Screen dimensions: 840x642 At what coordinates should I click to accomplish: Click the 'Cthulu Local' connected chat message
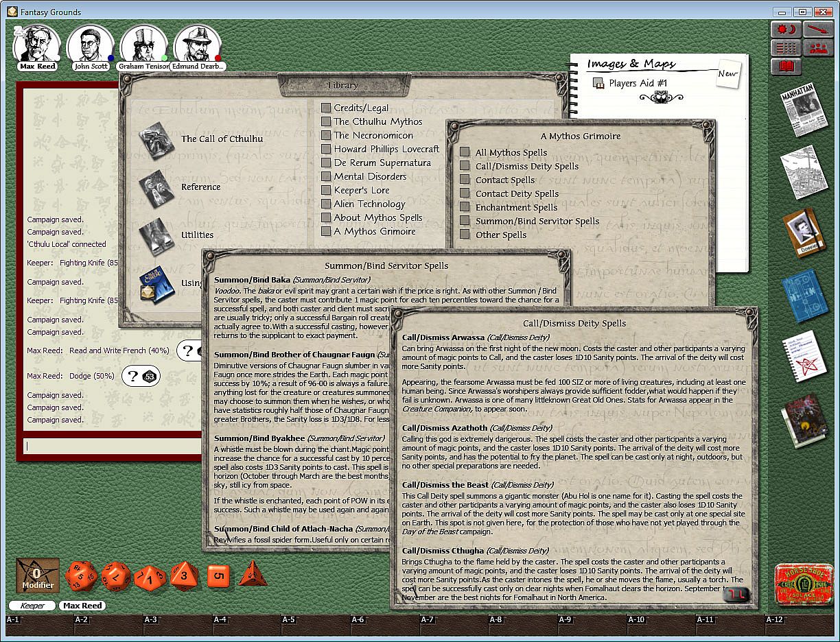tap(67, 244)
